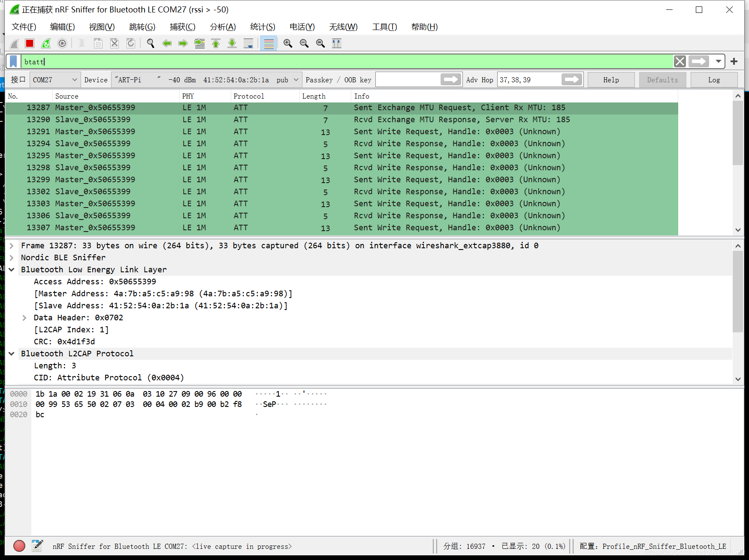Open the ART-Pi device dropdown
The height and width of the screenshot is (560, 749).
coord(207,80)
